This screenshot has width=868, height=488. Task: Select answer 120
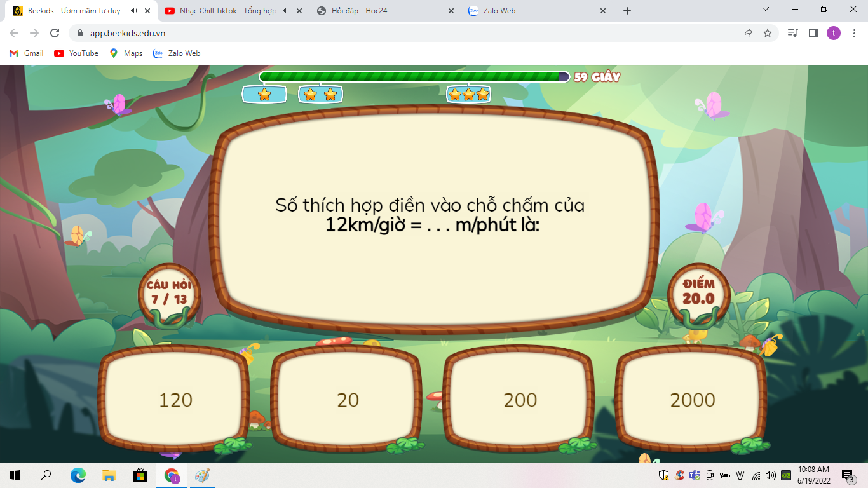pos(173,399)
